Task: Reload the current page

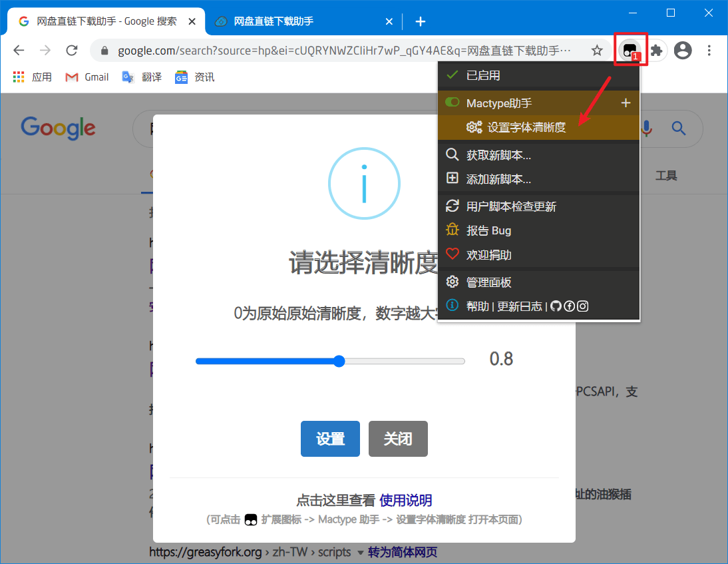Action: [x=72, y=51]
